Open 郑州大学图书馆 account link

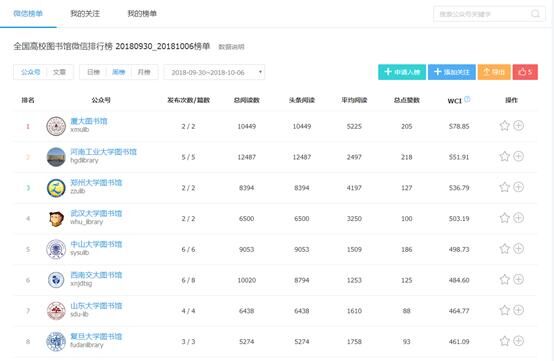coord(96,183)
